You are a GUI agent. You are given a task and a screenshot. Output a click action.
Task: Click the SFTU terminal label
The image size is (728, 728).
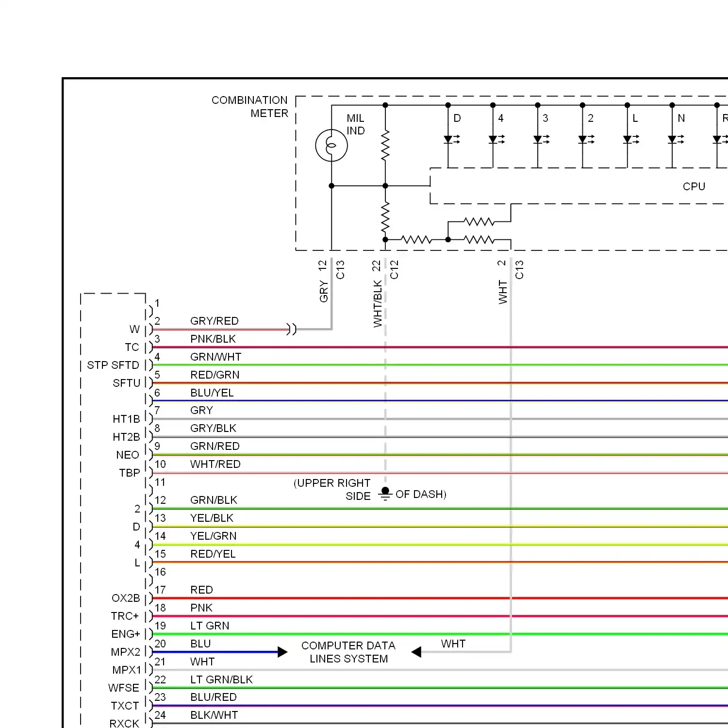(x=126, y=383)
